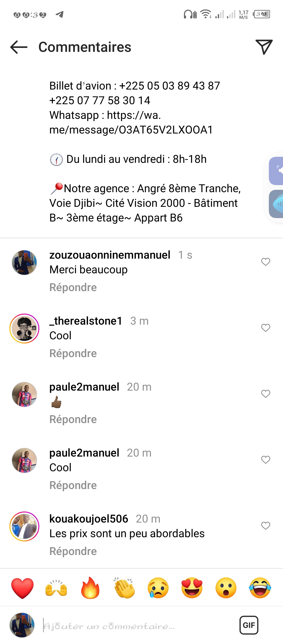
Task: Open _therealstone1's profile picture story
Action: tap(24, 329)
